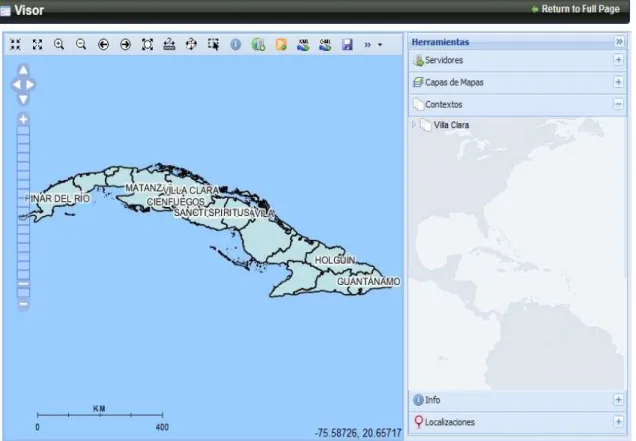636x441 pixels.
Task: Click the PINAR DEL RIO map label
Action: (58, 198)
